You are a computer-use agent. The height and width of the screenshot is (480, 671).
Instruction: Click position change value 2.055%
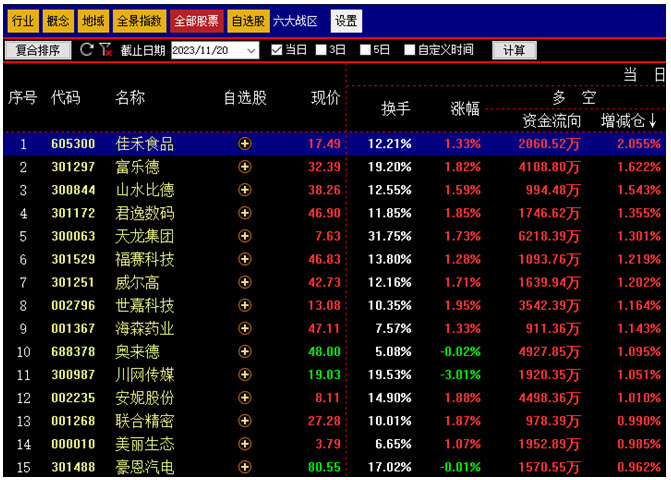click(x=639, y=144)
